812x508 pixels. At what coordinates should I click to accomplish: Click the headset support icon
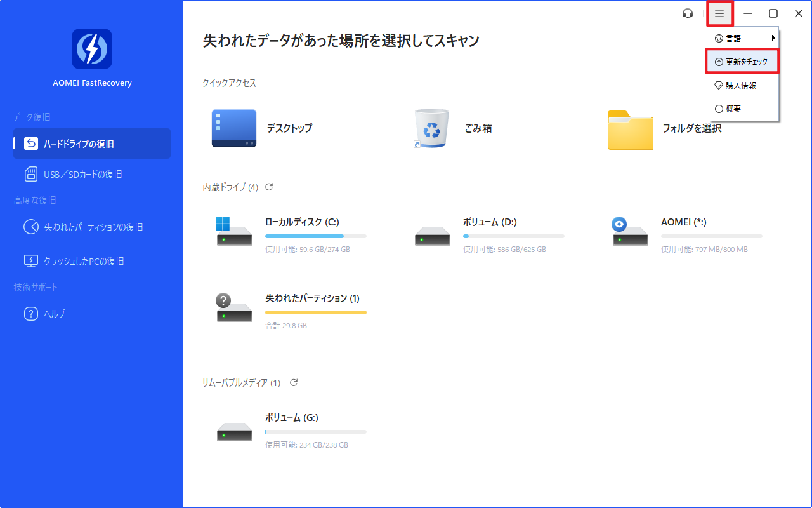(688, 13)
